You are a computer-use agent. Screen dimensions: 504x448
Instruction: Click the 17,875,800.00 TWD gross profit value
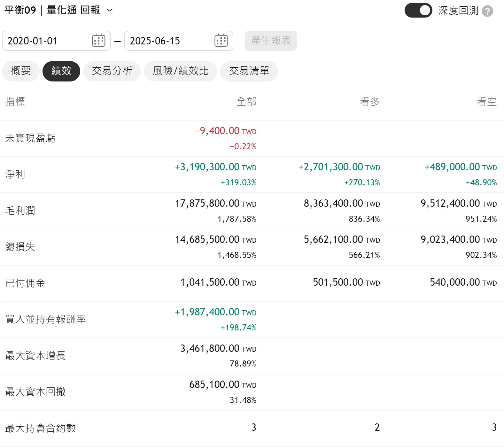pos(216,203)
